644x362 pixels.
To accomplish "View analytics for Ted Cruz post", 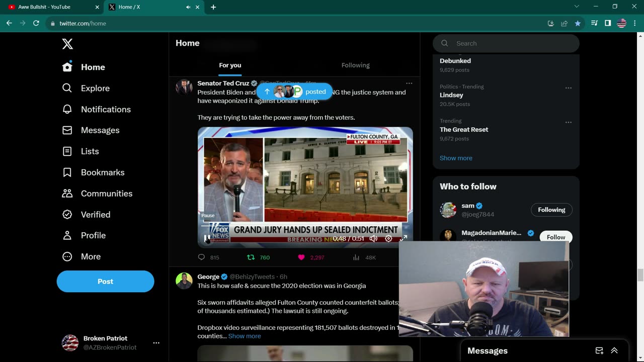I will 356,257.
